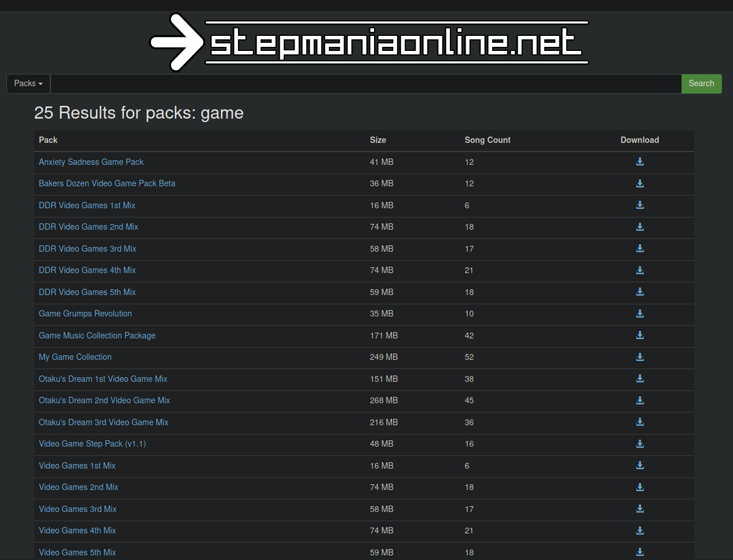The image size is (733, 560).
Task: Download Game Music Collection Package
Action: 640,336
